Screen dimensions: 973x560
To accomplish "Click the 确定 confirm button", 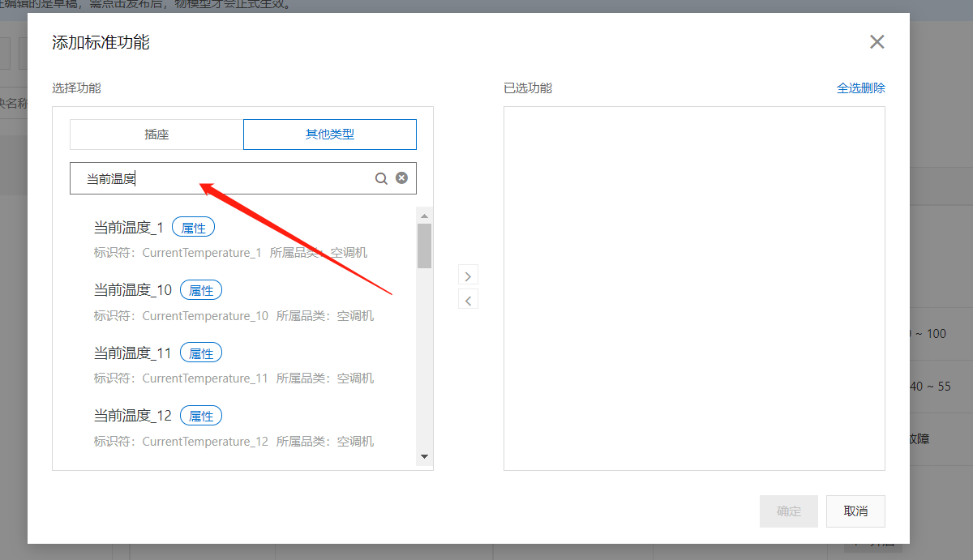I will (788, 511).
